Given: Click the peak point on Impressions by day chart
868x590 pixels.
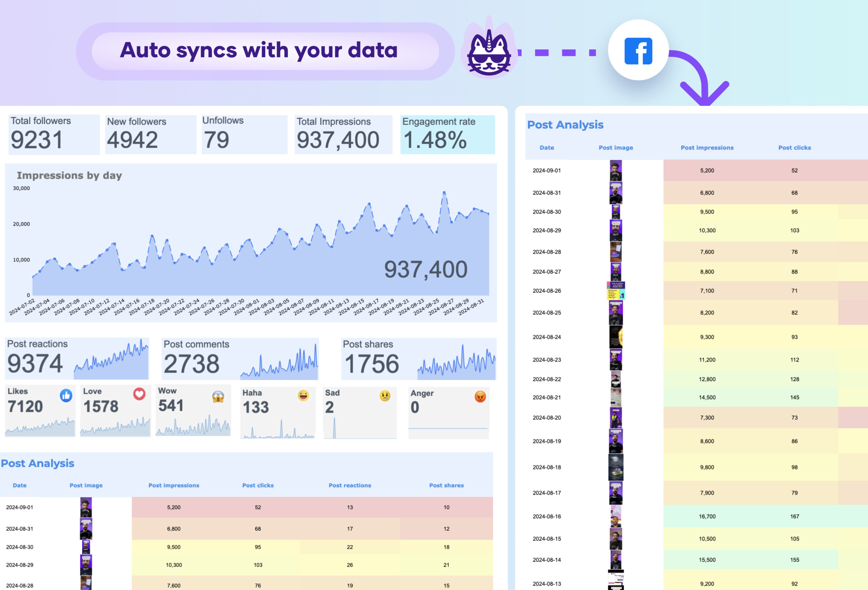Looking at the screenshot, I should pos(445,192).
